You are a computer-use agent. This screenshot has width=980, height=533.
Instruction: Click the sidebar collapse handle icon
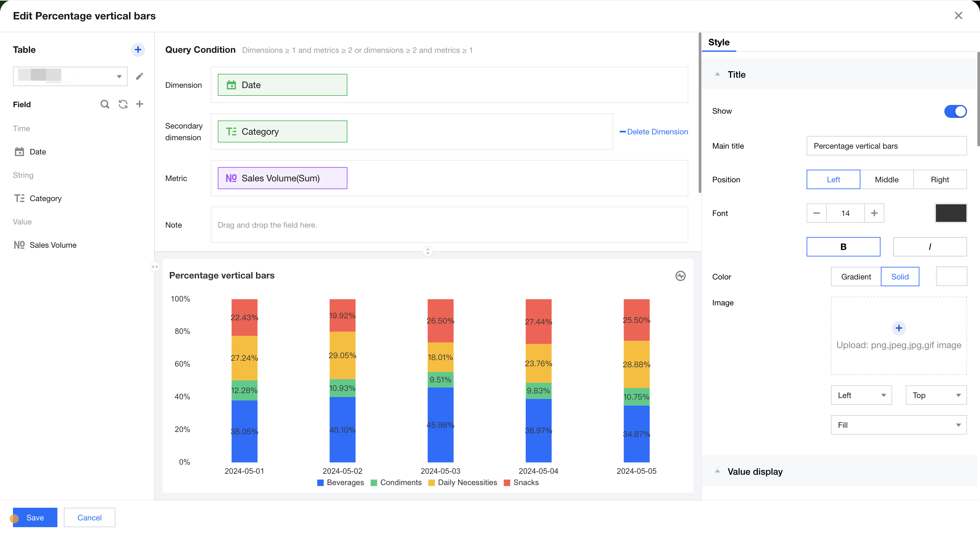pos(155,266)
